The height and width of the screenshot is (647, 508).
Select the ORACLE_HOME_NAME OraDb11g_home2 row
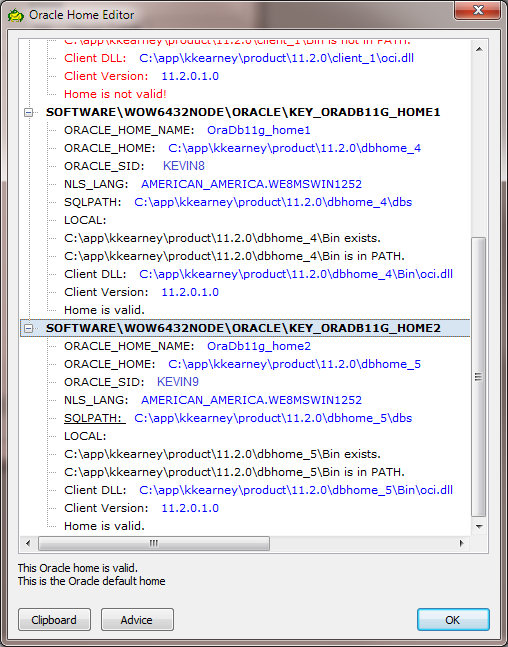(x=187, y=346)
